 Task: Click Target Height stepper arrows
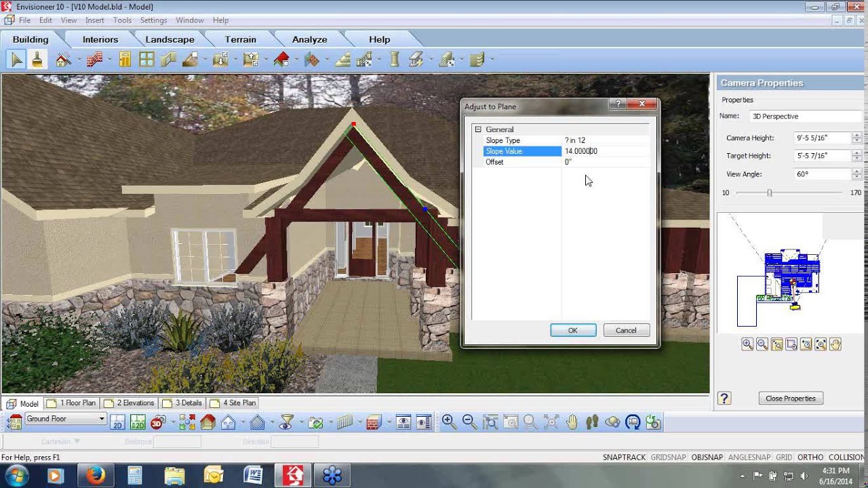click(x=856, y=156)
